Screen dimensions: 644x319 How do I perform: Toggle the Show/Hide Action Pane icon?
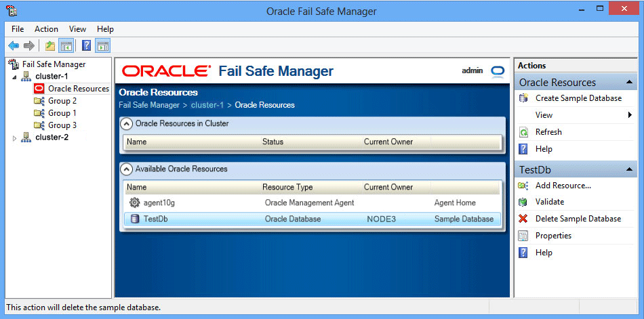coord(102,45)
